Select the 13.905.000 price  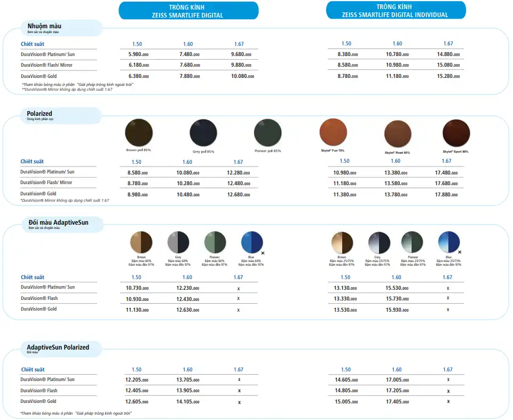(188, 391)
